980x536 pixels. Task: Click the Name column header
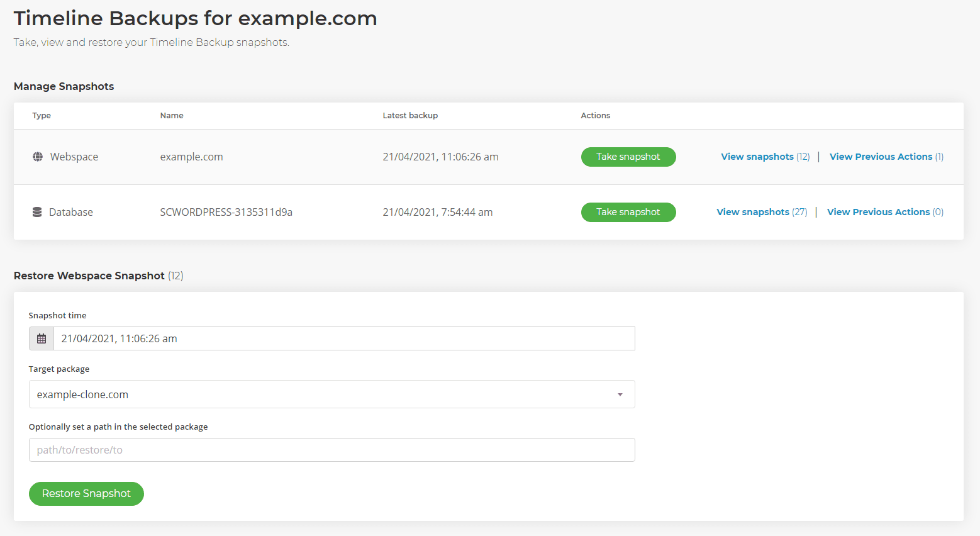click(172, 116)
